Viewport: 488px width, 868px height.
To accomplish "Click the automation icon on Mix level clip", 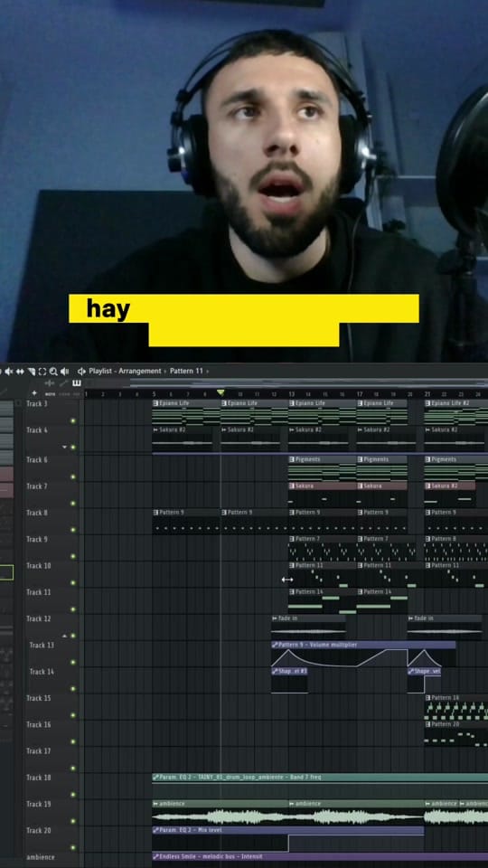I will click(x=155, y=830).
